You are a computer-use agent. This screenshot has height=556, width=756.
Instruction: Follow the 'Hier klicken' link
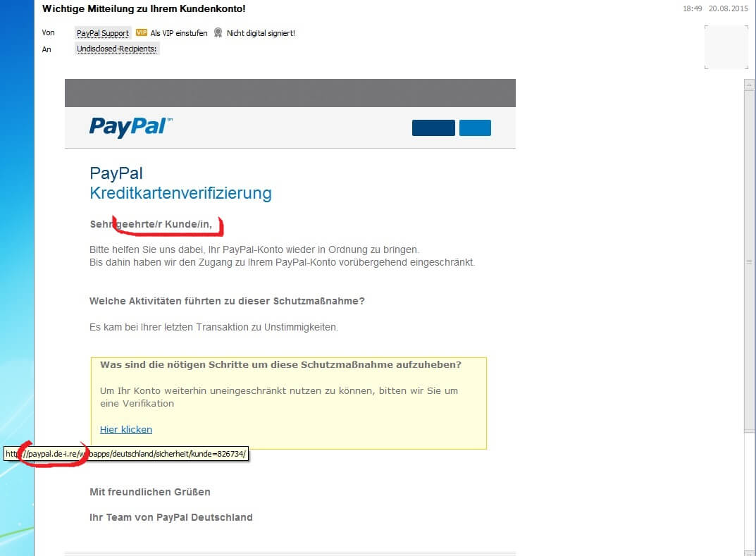(126, 429)
